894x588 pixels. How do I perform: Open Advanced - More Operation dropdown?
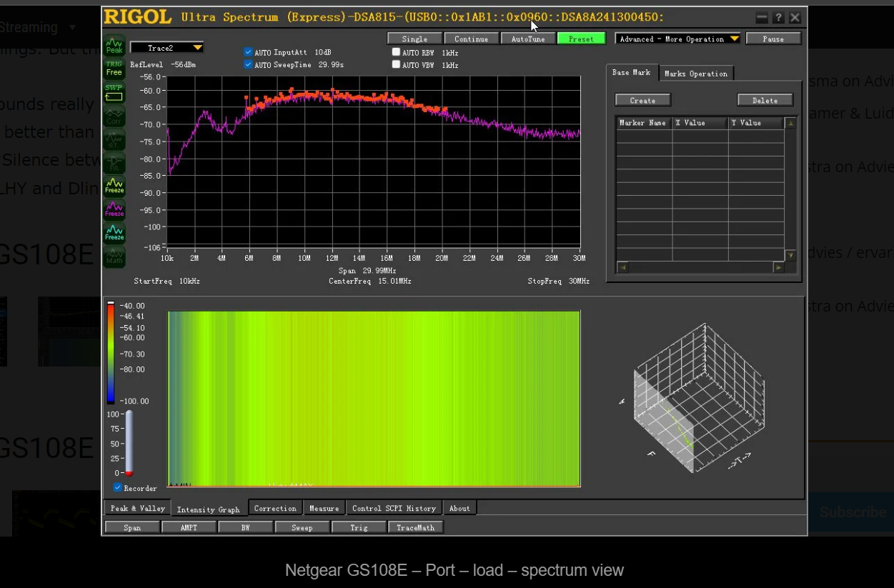click(x=677, y=39)
